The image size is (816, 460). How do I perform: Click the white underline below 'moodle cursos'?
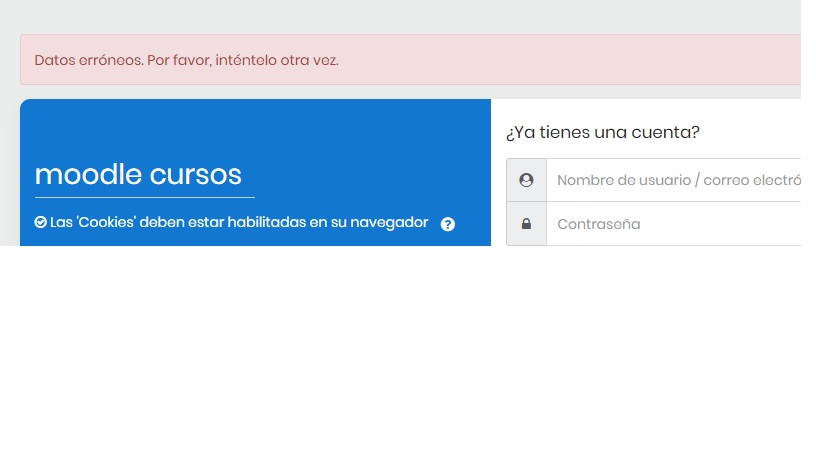(x=144, y=197)
